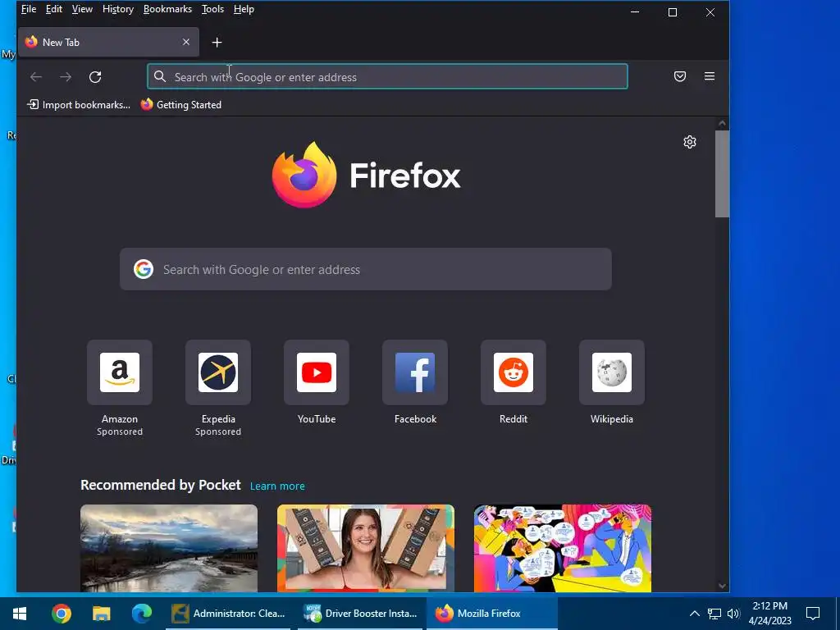Open the Tools menu
This screenshot has width=840, height=630.
[x=212, y=9]
